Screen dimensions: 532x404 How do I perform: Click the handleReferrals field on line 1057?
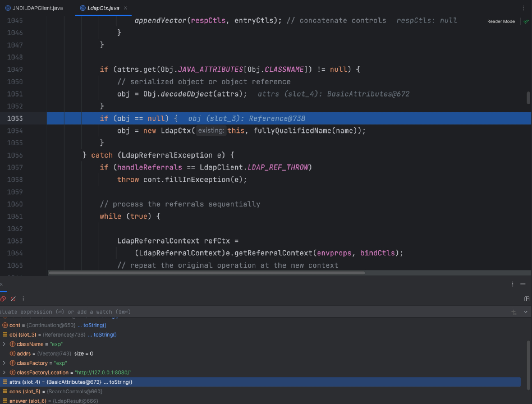[150, 167]
